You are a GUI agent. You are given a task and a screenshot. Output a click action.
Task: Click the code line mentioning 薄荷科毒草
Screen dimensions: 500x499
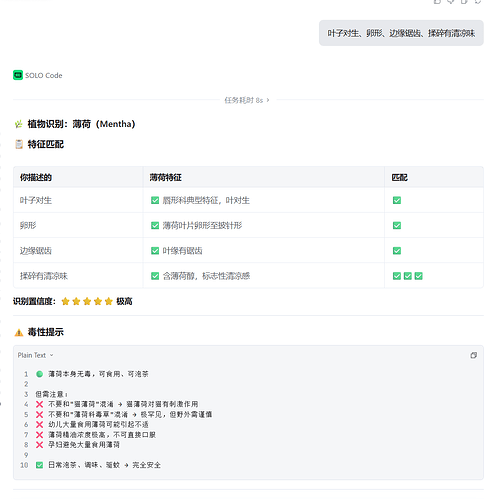pyautogui.click(x=124, y=414)
